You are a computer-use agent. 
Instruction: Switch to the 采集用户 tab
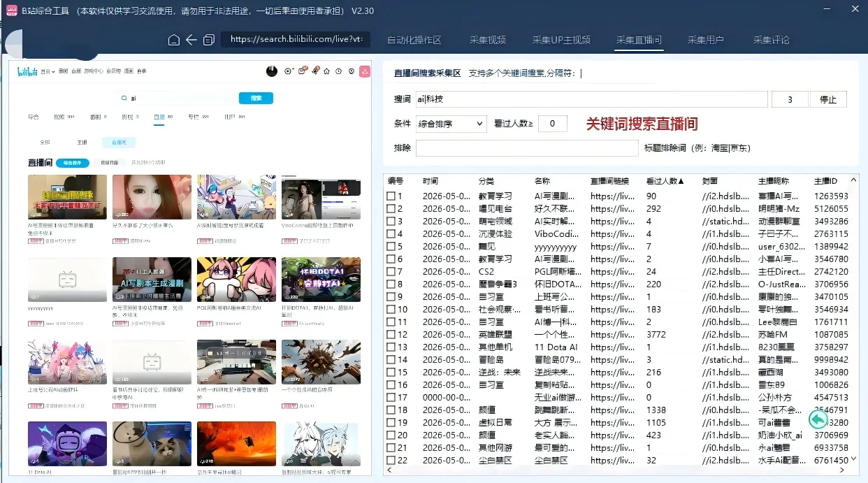point(705,40)
